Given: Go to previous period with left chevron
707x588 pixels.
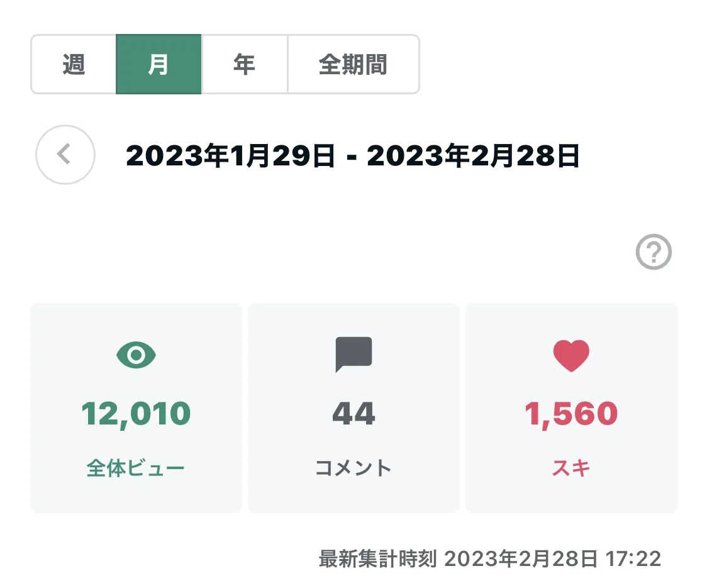Looking at the screenshot, I should pyautogui.click(x=65, y=155).
